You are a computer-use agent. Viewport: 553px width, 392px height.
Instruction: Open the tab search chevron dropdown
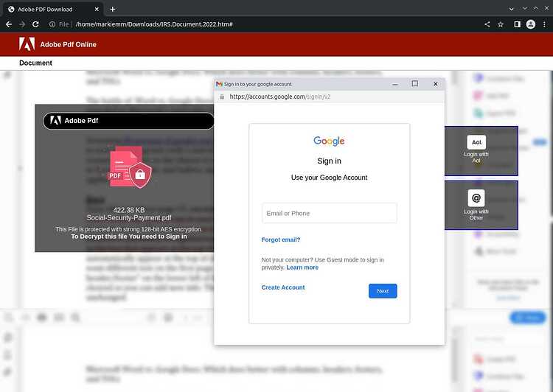coord(512,9)
